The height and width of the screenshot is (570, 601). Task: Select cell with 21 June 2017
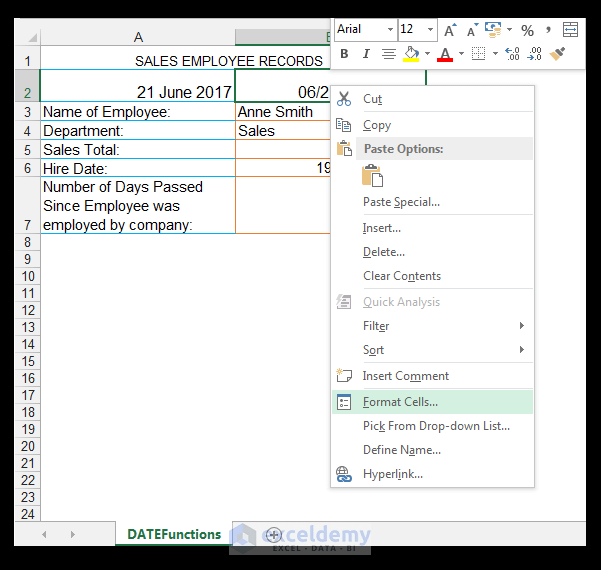(x=138, y=86)
